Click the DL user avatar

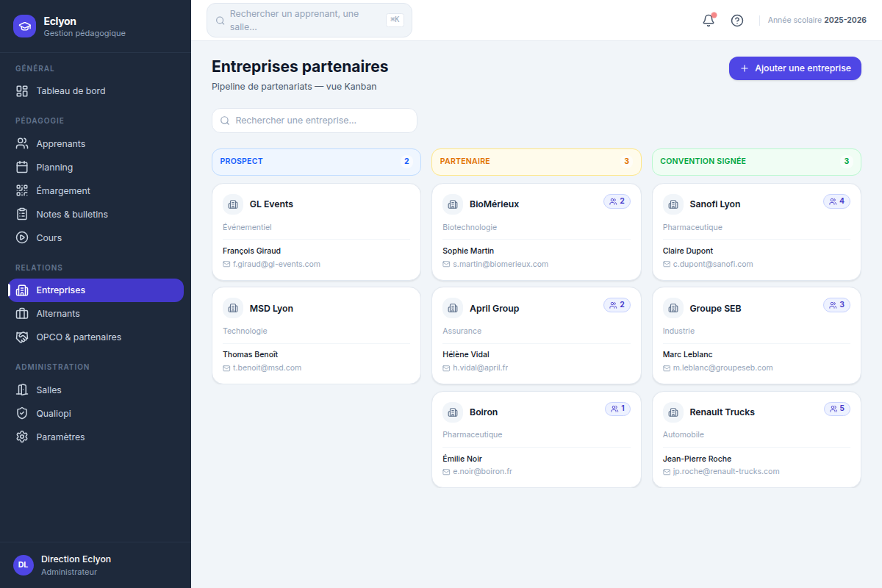pos(24,564)
